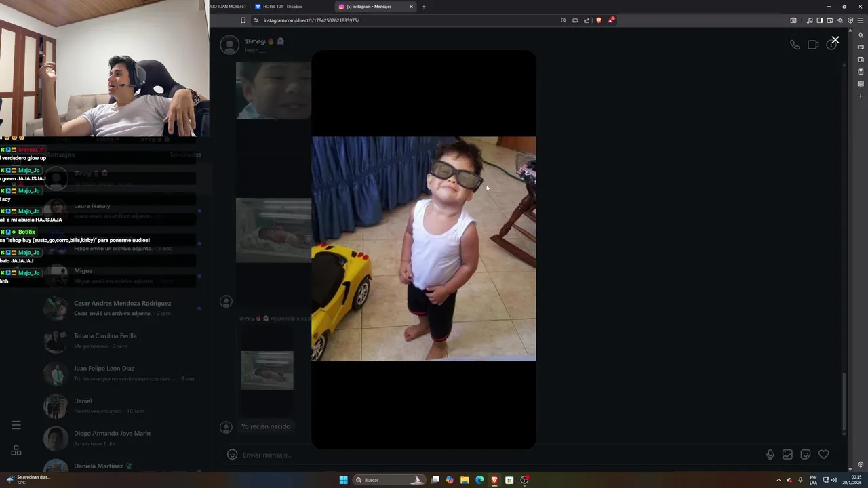Open the sticker/GIF picker icon
Screen dimensions: 868x488
pyautogui.click(x=806, y=455)
